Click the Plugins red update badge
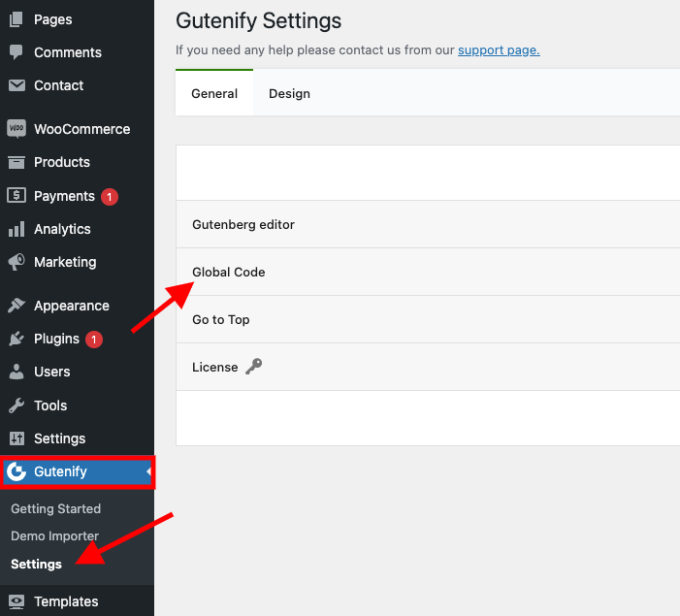Viewport: 680px width, 616px height. click(94, 340)
